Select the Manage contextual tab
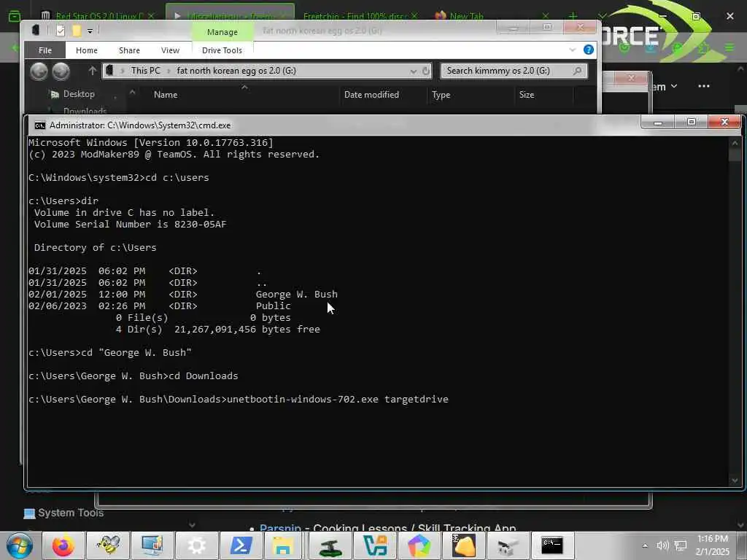Image resolution: width=747 pixels, height=560 pixels. [222, 32]
